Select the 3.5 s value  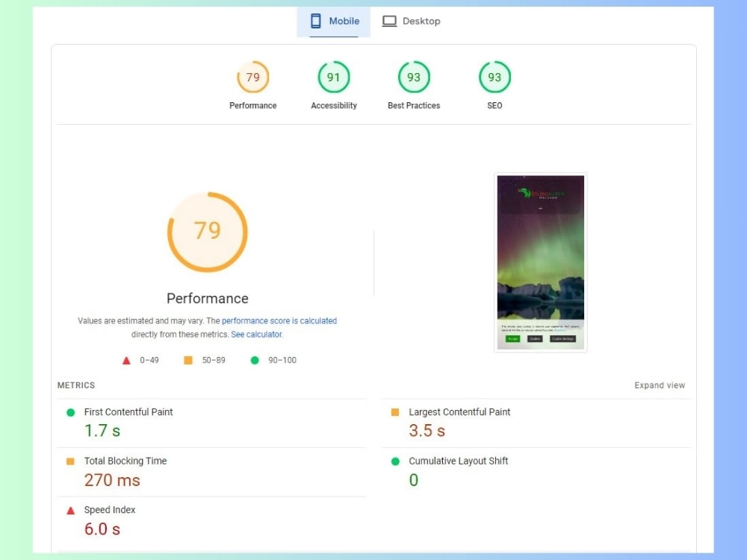coord(427,431)
